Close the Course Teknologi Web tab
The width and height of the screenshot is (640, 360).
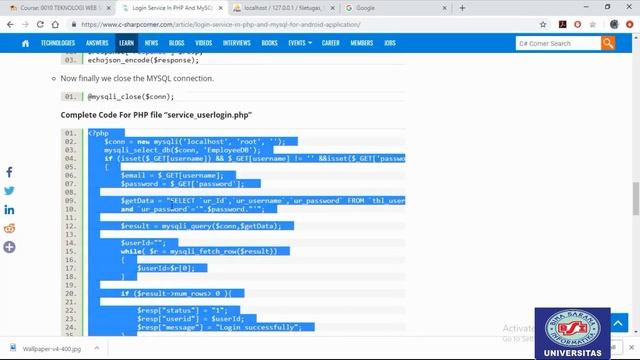[109, 8]
